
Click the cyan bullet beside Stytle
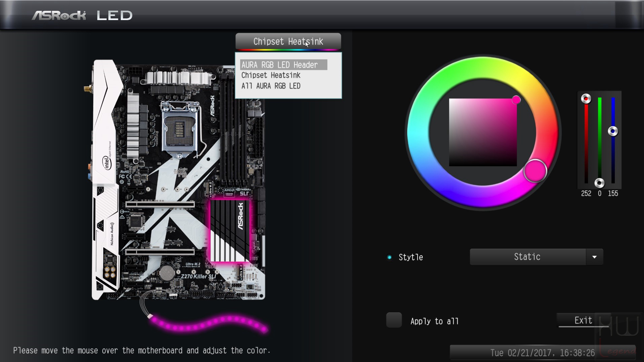coord(389,257)
